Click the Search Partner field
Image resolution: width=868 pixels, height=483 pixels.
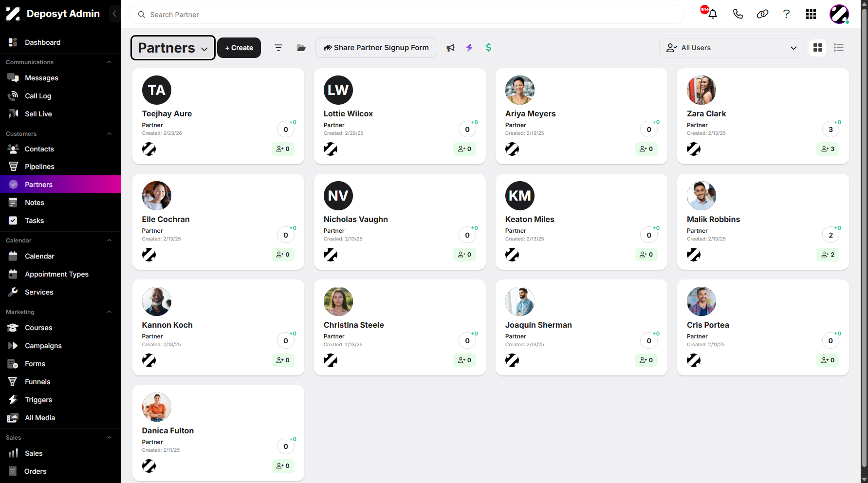(406, 15)
